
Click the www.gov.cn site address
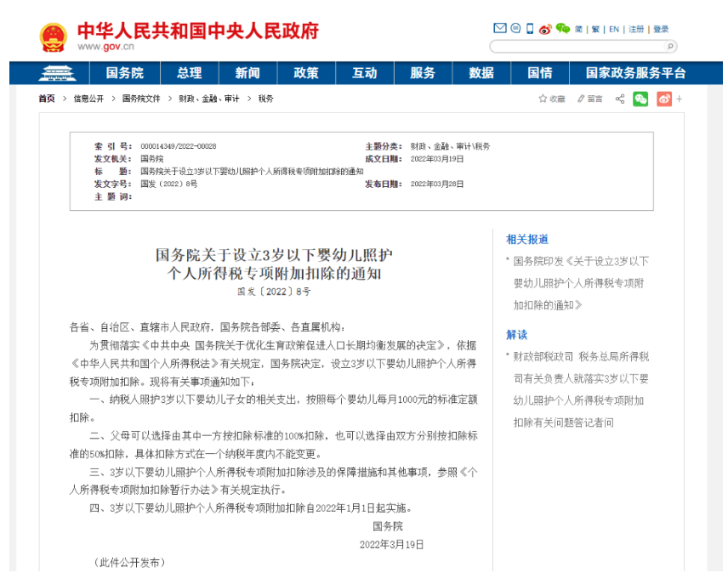[x=105, y=47]
